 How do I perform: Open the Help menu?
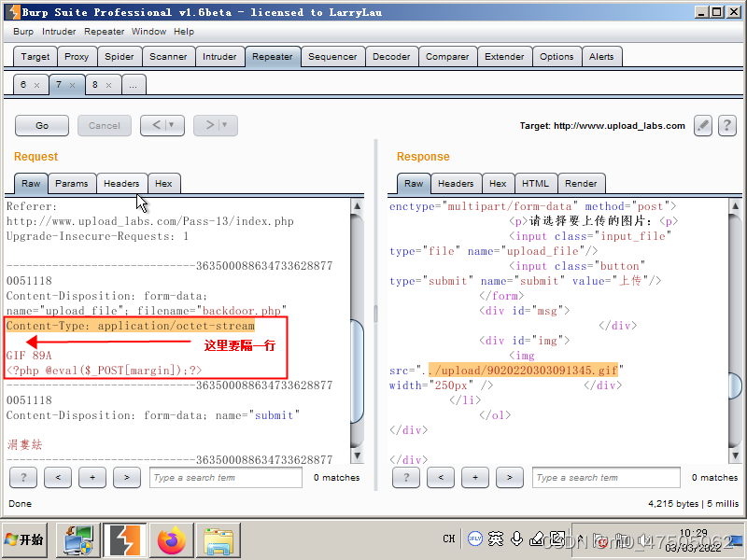[x=183, y=32]
